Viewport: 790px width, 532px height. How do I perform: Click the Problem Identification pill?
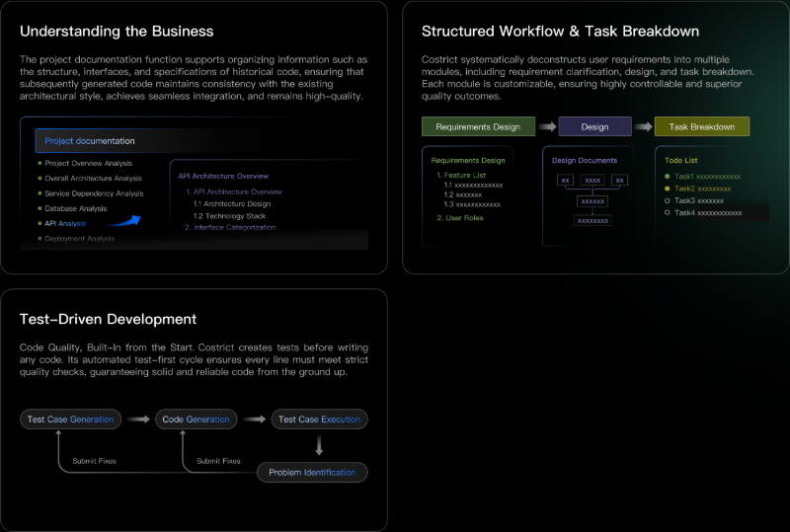point(312,473)
